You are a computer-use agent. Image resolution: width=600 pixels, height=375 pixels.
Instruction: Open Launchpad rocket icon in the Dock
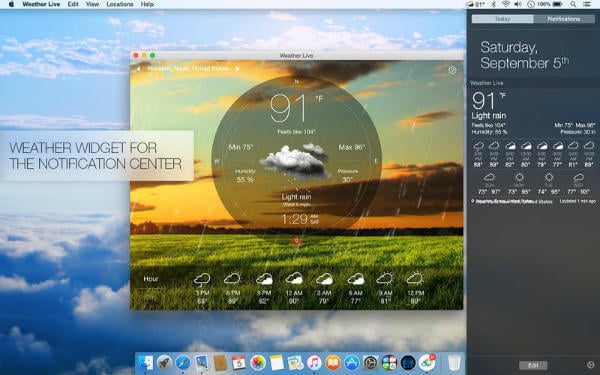click(164, 362)
